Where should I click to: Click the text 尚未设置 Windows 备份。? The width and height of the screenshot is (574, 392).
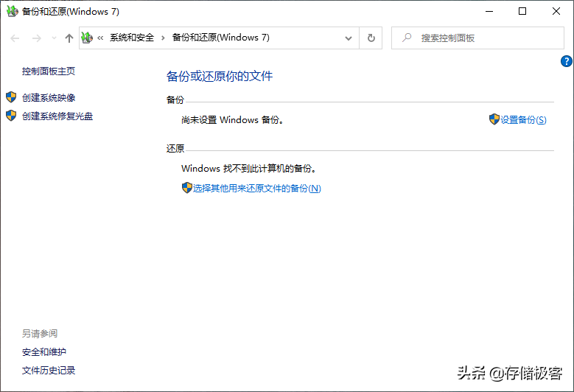point(233,120)
